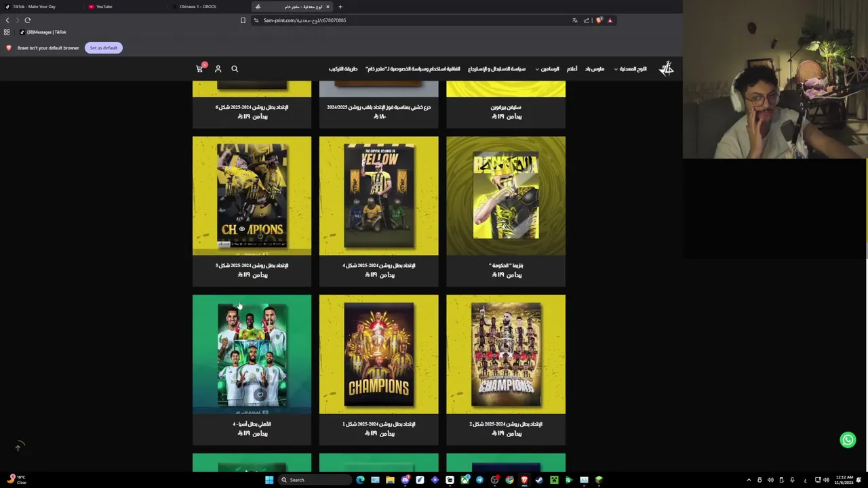
Task: Open golden trophy CHAMPIONS poster thumbnail
Action: point(378,354)
